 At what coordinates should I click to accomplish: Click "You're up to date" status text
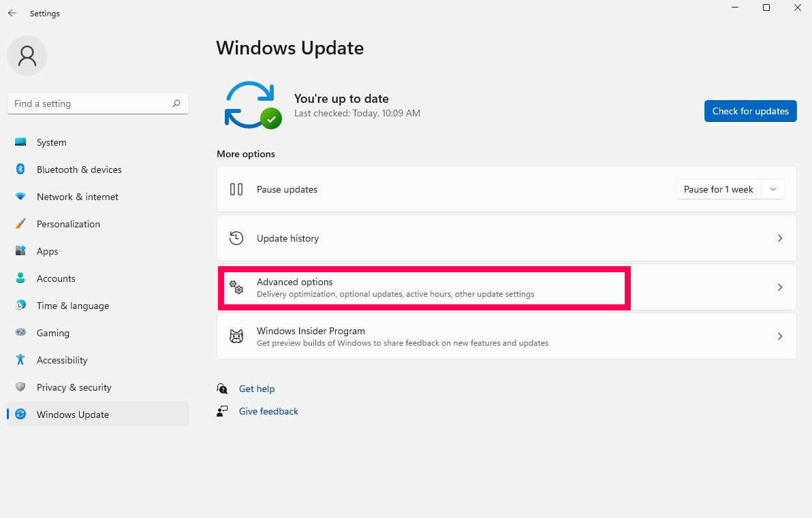341,99
